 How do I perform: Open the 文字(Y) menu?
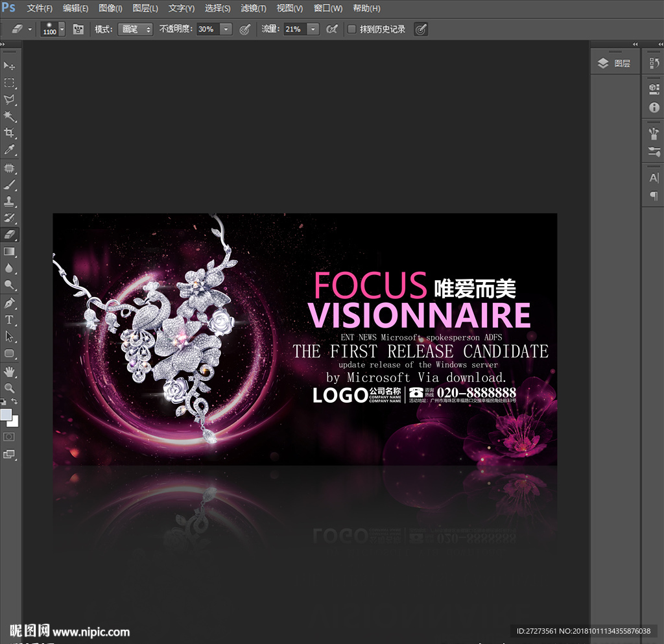[182, 8]
